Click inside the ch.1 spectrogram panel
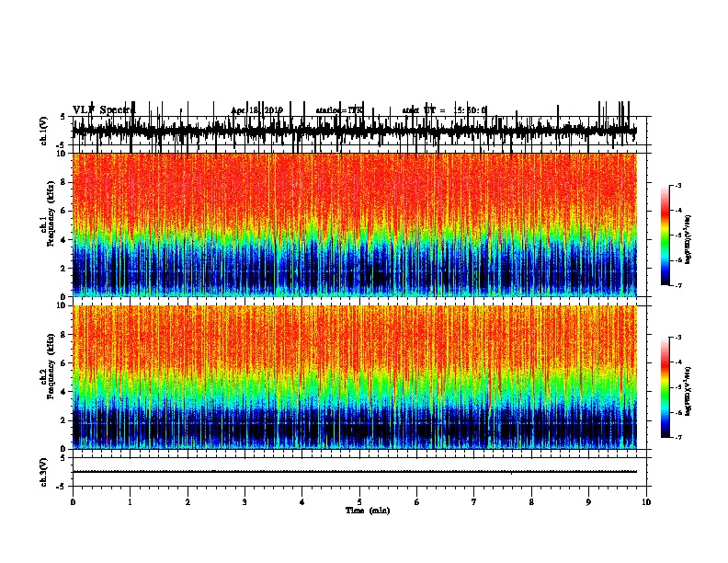The image size is (728, 563). click(359, 224)
